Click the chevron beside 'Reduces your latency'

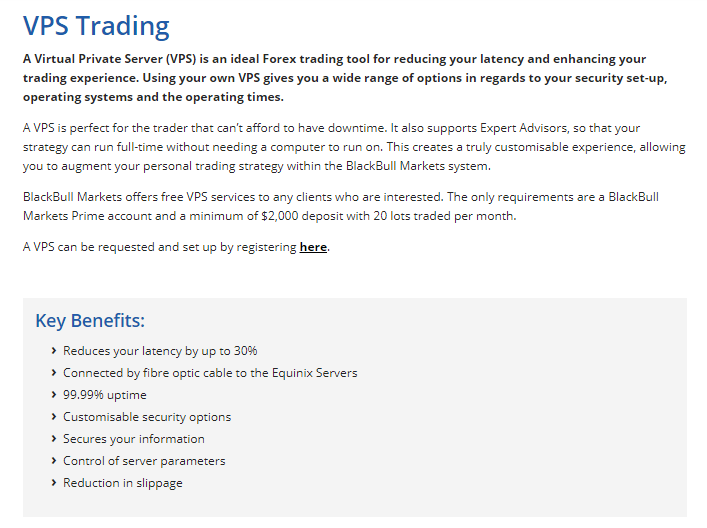[x=53, y=351]
